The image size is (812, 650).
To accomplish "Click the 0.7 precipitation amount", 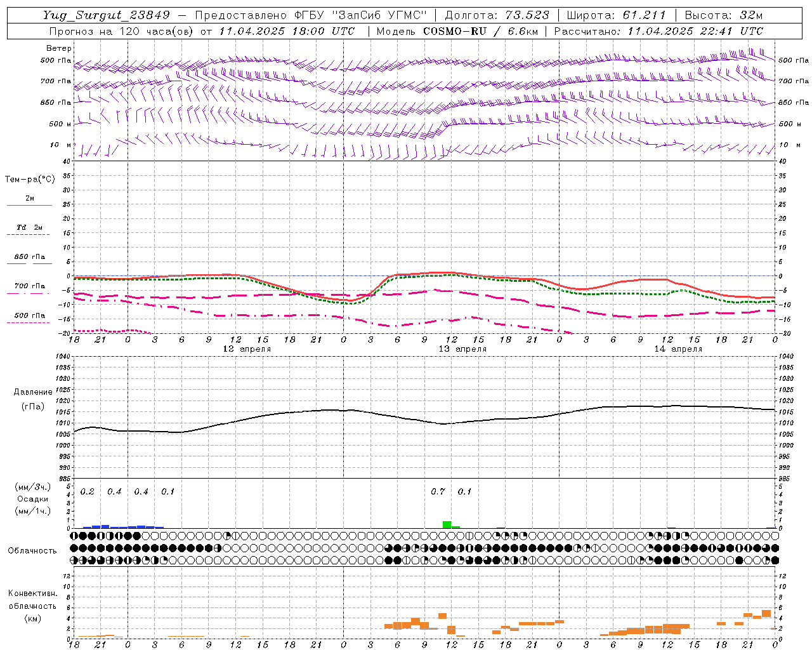I will tap(438, 491).
